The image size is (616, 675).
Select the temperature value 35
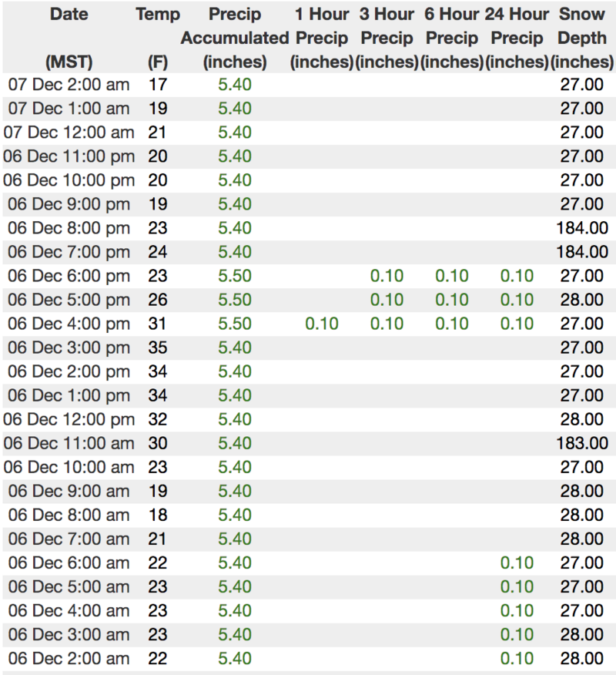157,348
